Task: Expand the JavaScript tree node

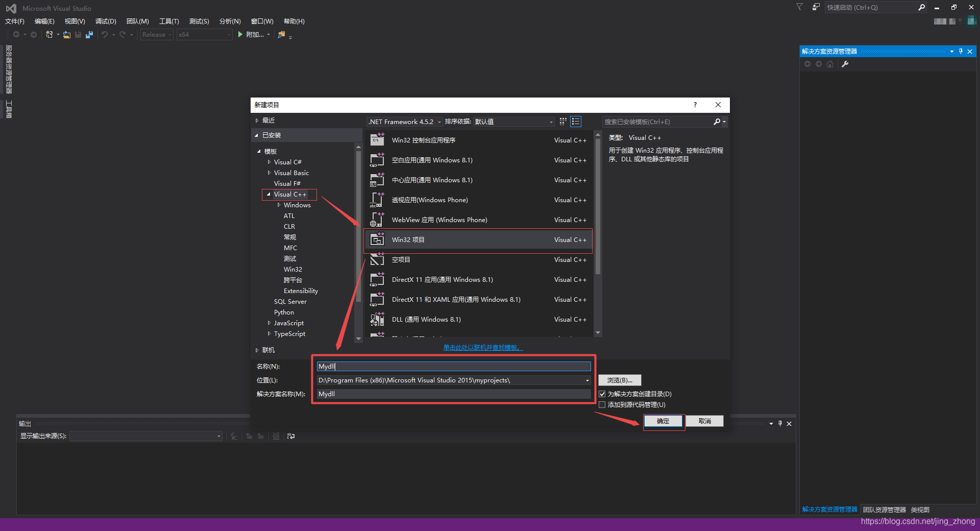Action: pyautogui.click(x=269, y=323)
